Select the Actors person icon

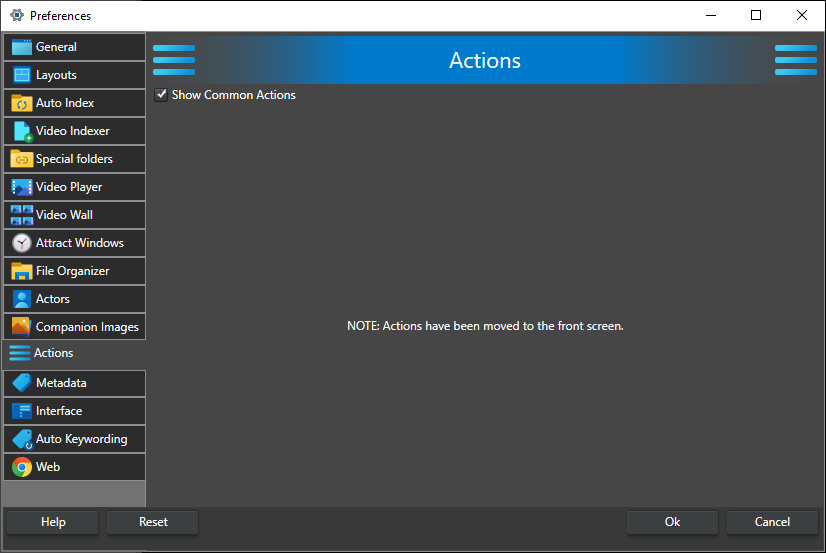pos(21,299)
